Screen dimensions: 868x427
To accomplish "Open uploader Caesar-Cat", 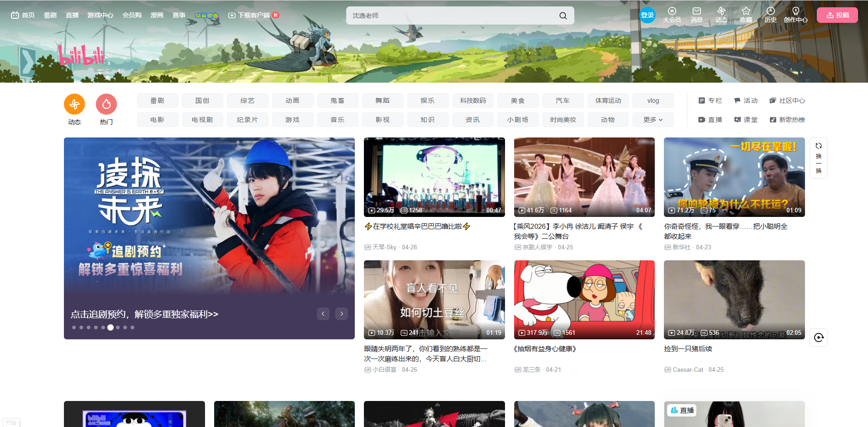I will tap(688, 369).
